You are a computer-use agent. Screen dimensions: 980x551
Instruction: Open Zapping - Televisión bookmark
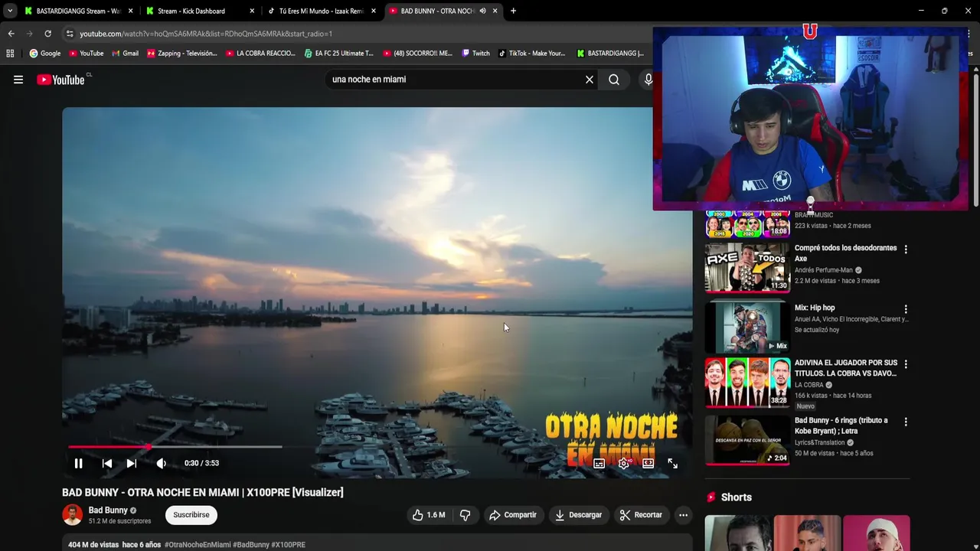point(182,54)
